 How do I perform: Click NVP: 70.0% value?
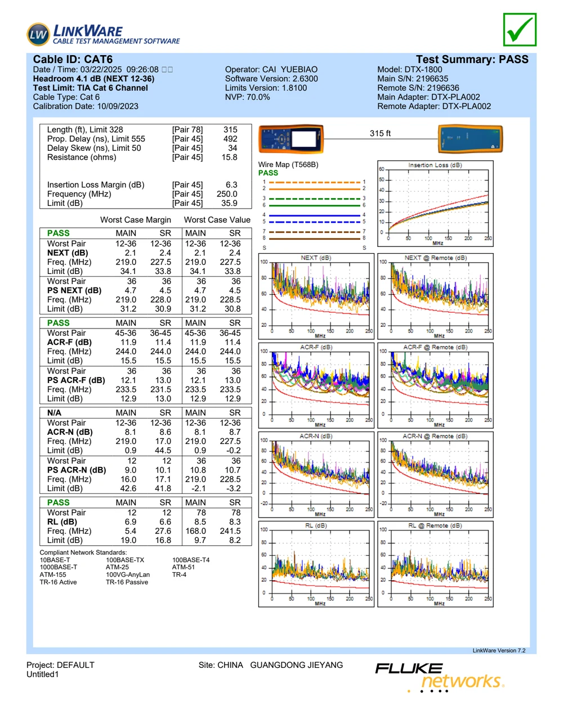pyautogui.click(x=247, y=97)
